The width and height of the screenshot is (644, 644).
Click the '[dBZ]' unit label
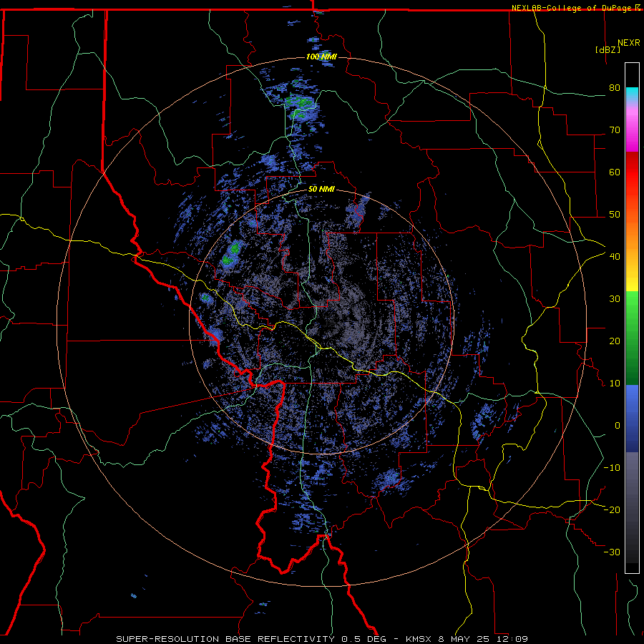608,49
